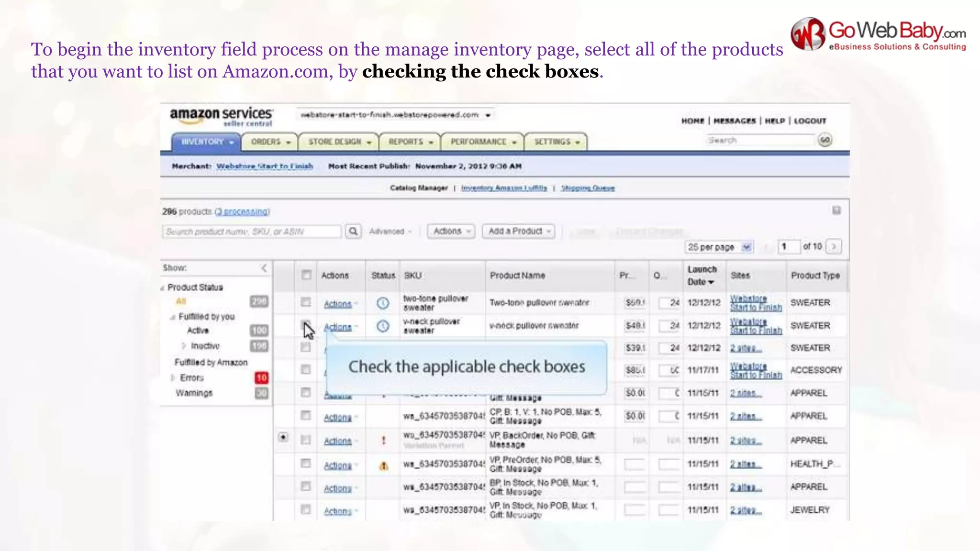
Task: Click the GoWebBaby.com logo
Action: click(x=878, y=34)
